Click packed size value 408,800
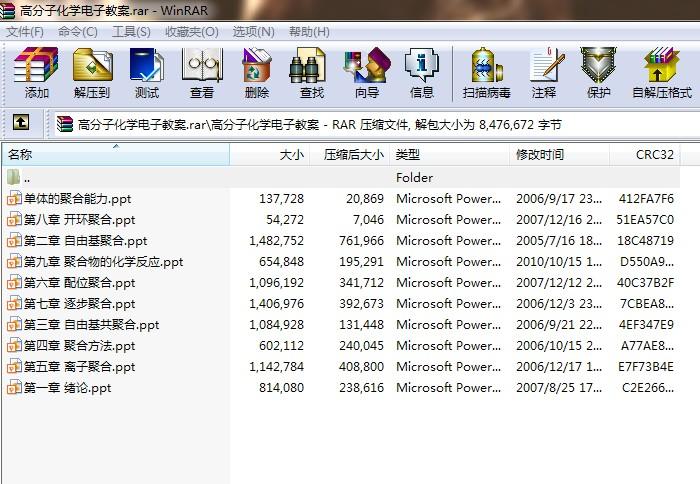 (x=361, y=366)
